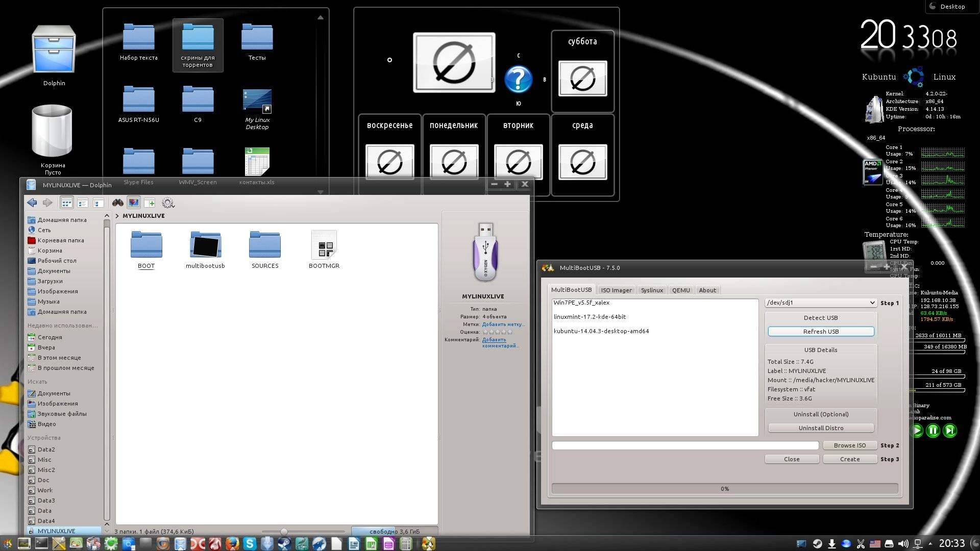Select linuxmint-17.2-kde-64bit in the list
This screenshot has height=551, width=980.
[590, 317]
